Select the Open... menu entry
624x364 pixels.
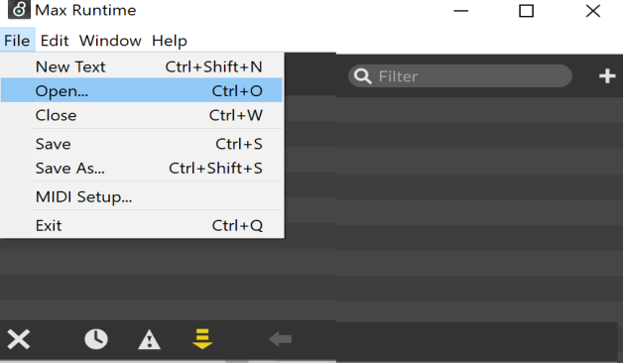pyautogui.click(x=142, y=90)
